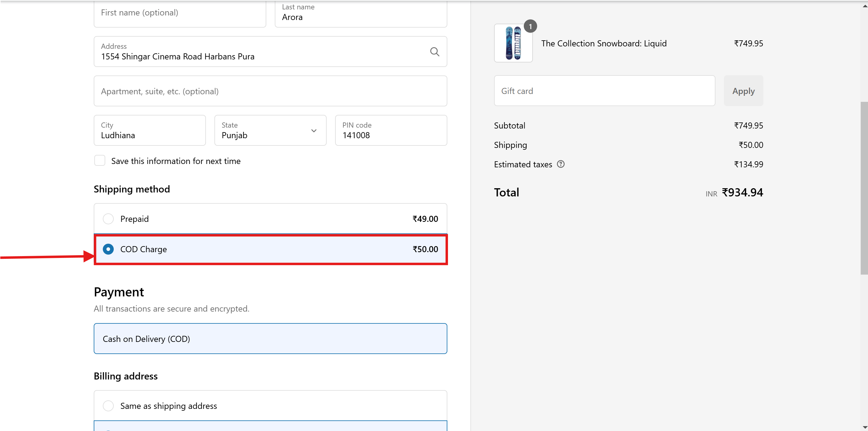Click the estimated taxes help icon
Viewport: 868px width, 431px height.
[x=560, y=164]
